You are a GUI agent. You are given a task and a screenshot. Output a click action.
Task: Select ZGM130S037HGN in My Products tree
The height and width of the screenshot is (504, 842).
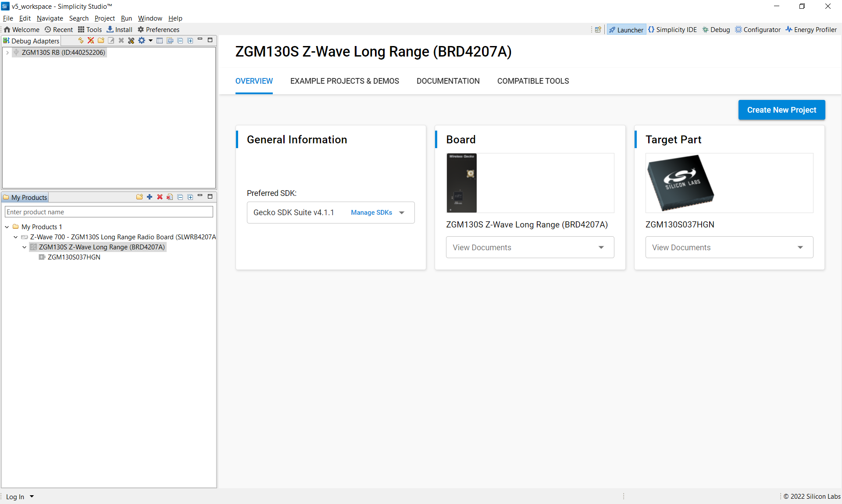click(x=74, y=257)
